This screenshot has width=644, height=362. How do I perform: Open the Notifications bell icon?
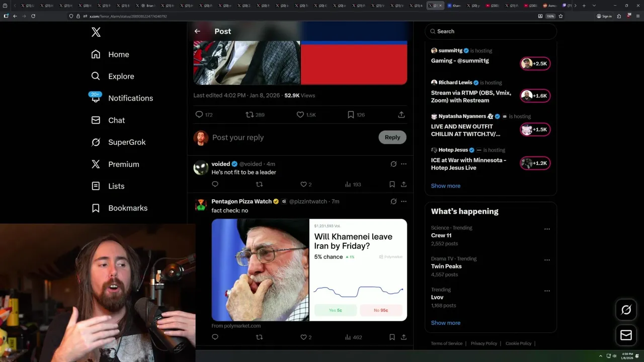[x=96, y=98]
